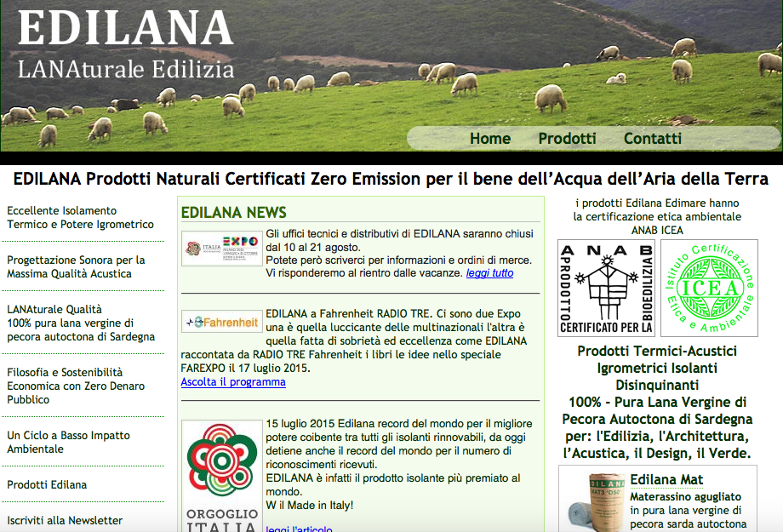Image resolution: width=783 pixels, height=532 pixels.
Task: Open the Home menu item
Action: (x=490, y=139)
